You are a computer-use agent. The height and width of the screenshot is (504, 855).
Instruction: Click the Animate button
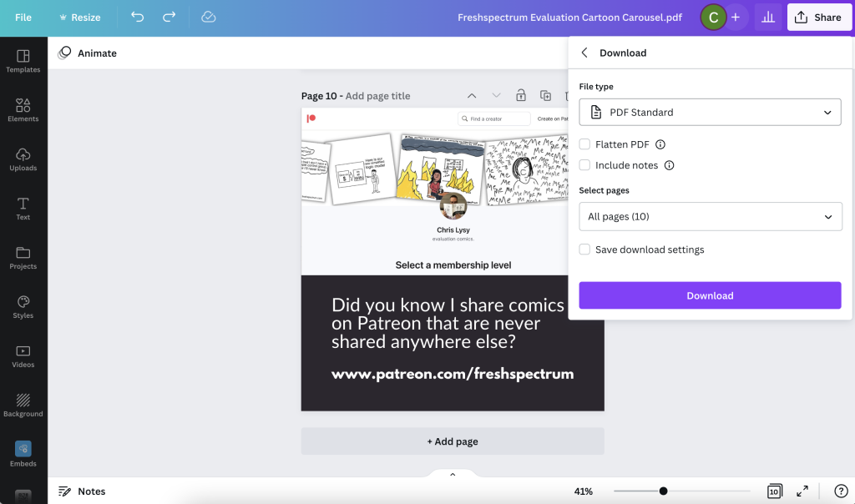tap(88, 53)
